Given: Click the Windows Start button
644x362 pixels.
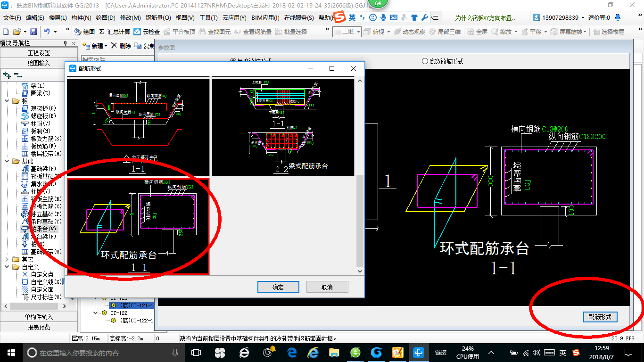Looking at the screenshot, I should click(10, 352).
